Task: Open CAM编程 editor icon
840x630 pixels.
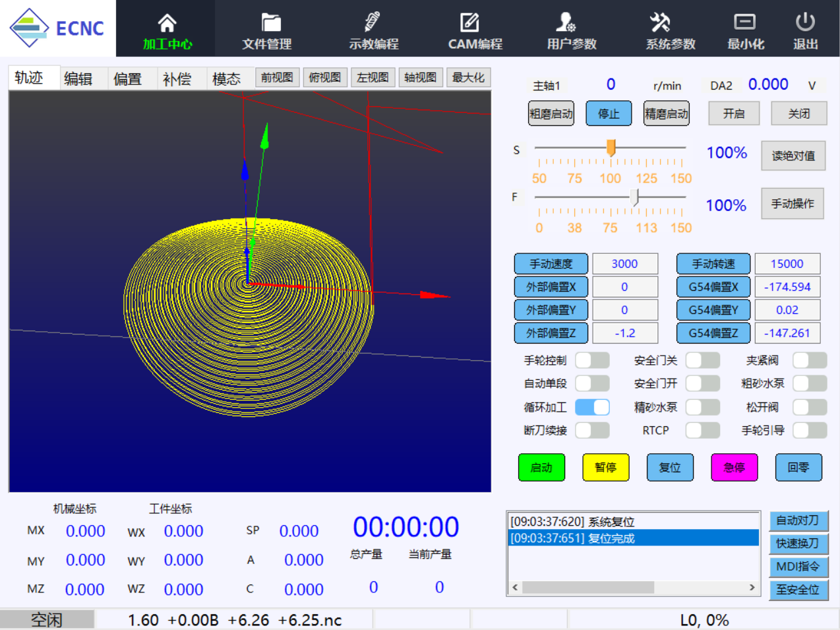Action: point(469,22)
